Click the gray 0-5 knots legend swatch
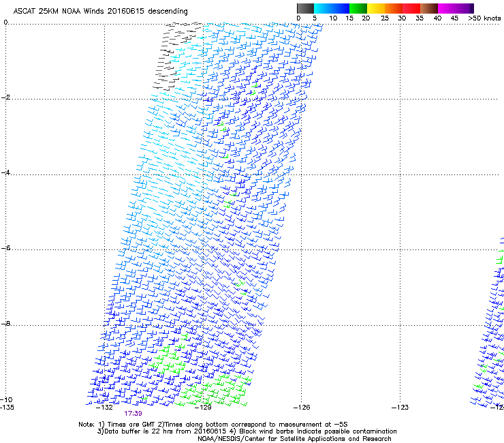This screenshot has width=504, height=443. coord(305,8)
